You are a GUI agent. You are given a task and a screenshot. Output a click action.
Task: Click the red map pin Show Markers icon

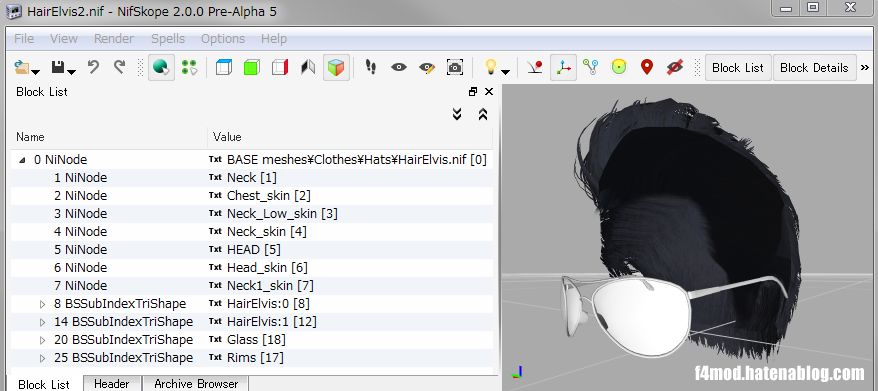tap(647, 68)
